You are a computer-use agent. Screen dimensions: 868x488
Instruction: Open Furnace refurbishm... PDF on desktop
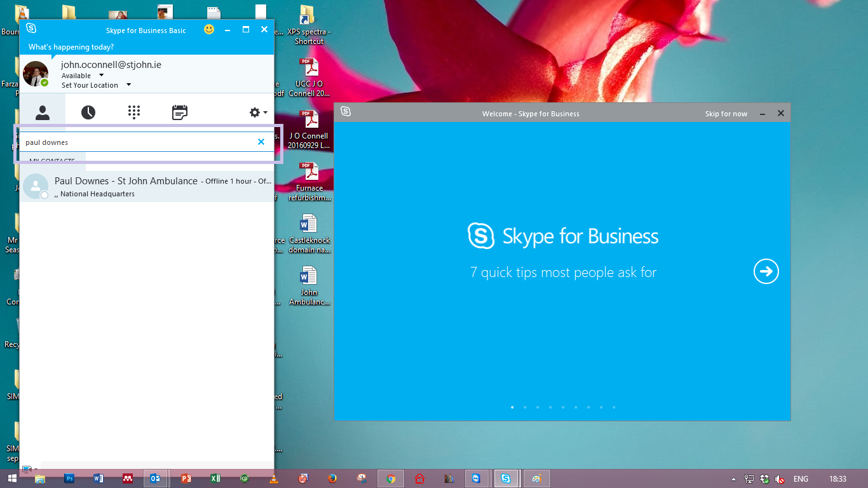pyautogui.click(x=309, y=182)
